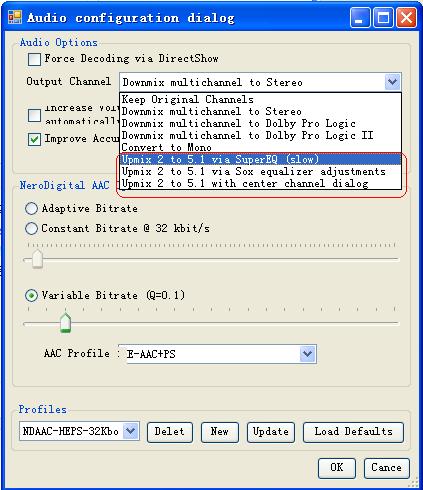
Task: Select the Variable Bitrate radio button
Action: pos(31,295)
